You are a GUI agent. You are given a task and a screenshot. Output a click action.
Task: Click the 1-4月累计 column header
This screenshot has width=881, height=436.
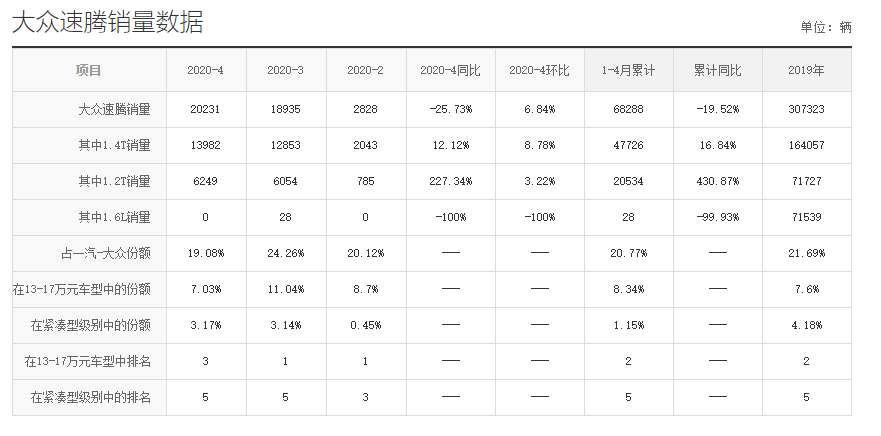tap(628, 70)
